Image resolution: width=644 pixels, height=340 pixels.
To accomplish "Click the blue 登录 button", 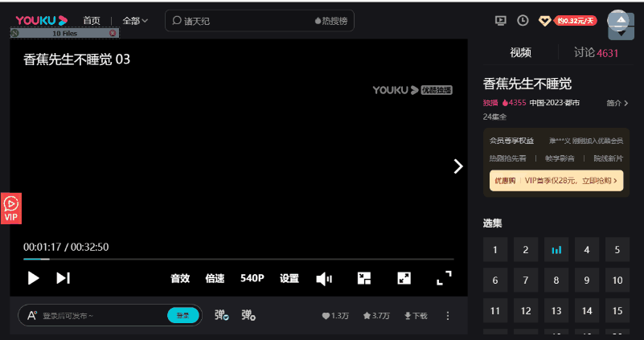I will point(183,315).
